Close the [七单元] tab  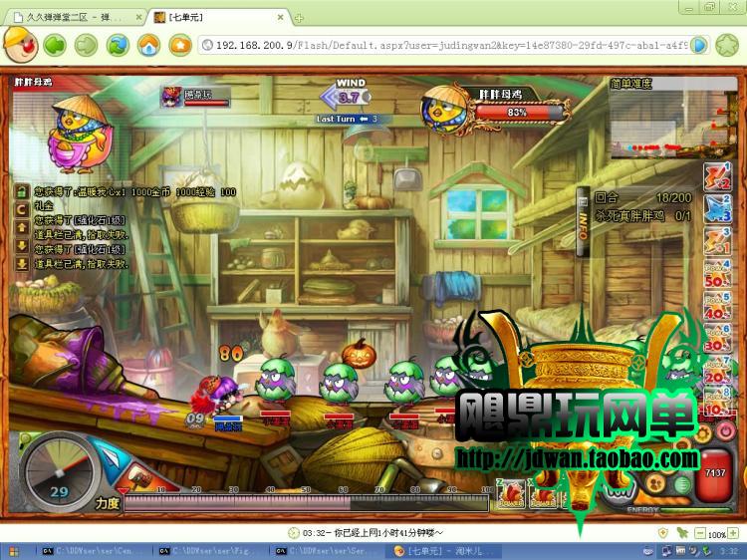point(281,18)
